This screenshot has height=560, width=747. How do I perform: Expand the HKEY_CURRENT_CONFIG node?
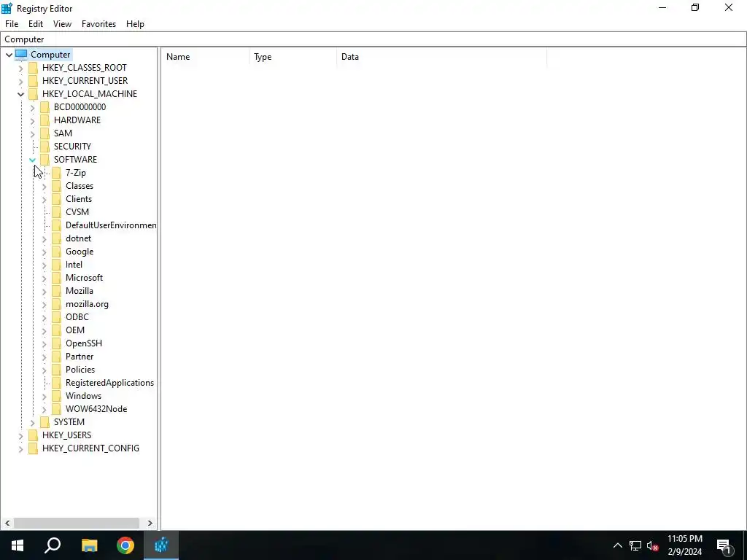tap(20, 448)
